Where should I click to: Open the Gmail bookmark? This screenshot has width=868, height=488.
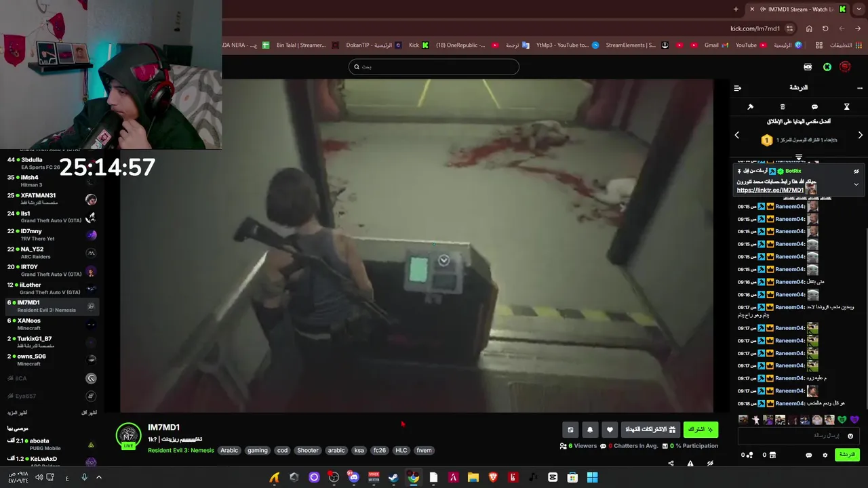click(x=716, y=45)
